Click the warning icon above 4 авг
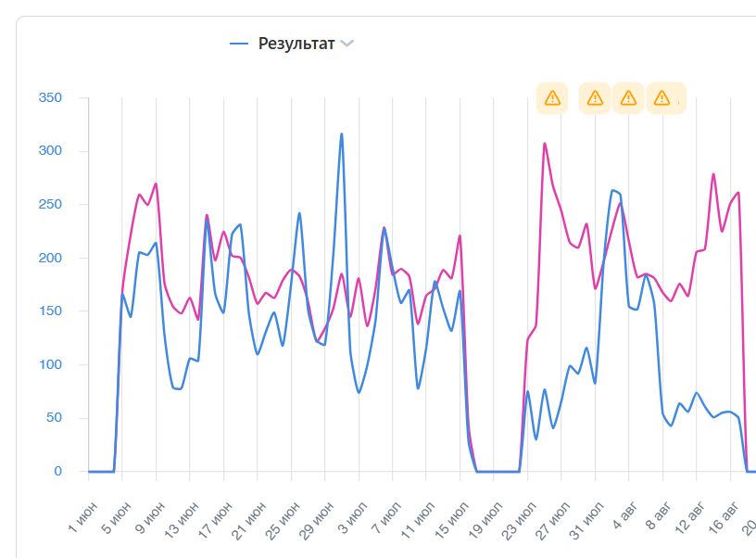This screenshot has width=756, height=558. pos(628,97)
